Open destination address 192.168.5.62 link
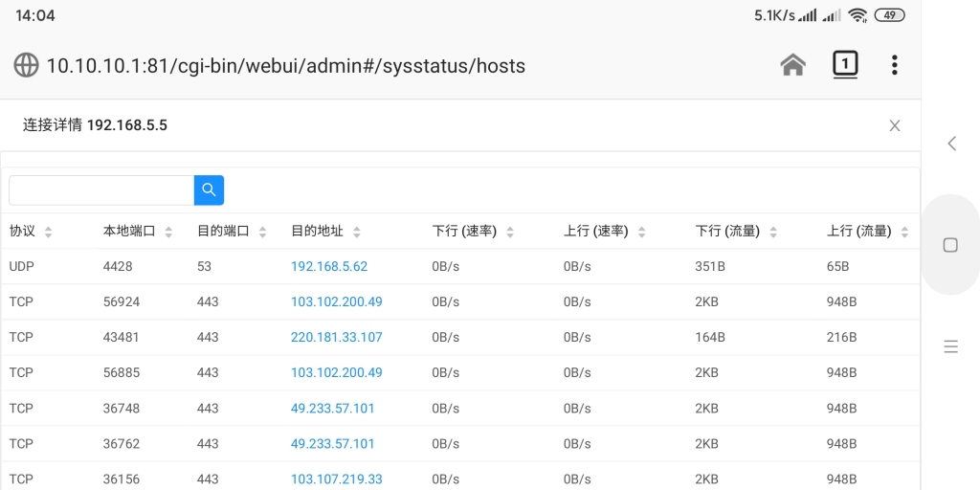The width and height of the screenshot is (980, 490). coord(329,266)
